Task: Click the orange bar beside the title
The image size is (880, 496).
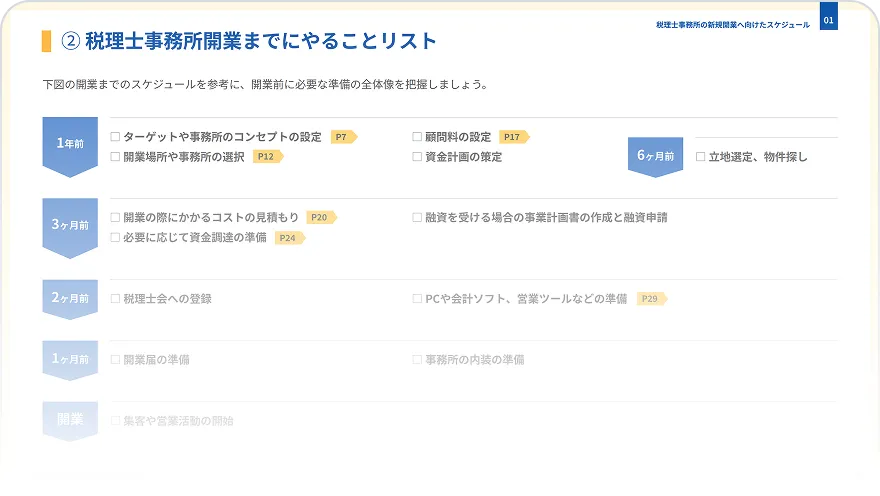Action: pos(46,41)
